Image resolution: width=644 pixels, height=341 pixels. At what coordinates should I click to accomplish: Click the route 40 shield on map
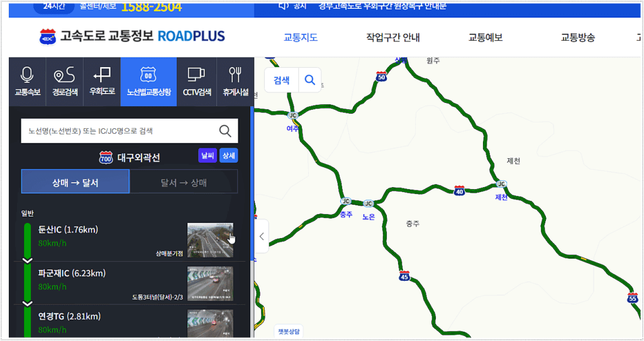click(460, 191)
